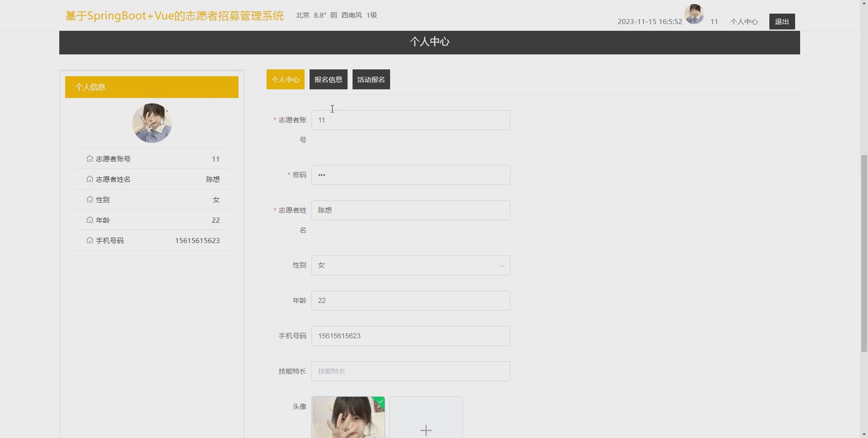Focus the 年龄 input containing 22

pyautogui.click(x=410, y=300)
